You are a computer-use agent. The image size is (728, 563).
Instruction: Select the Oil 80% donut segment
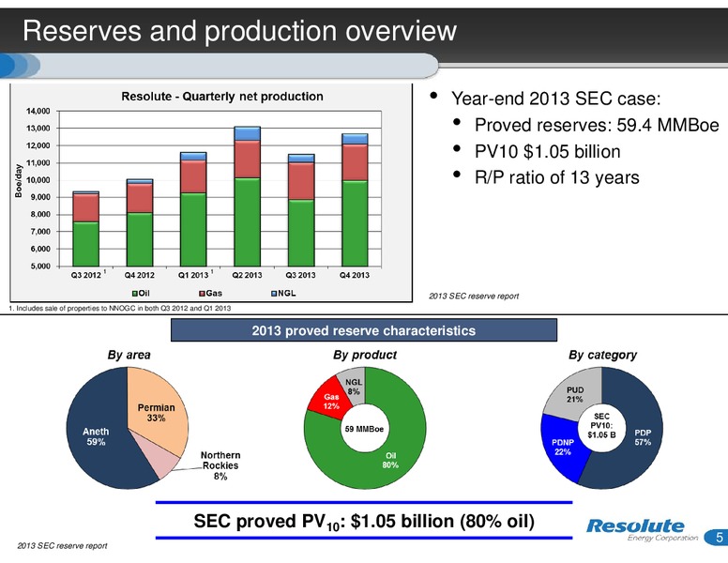(x=390, y=460)
